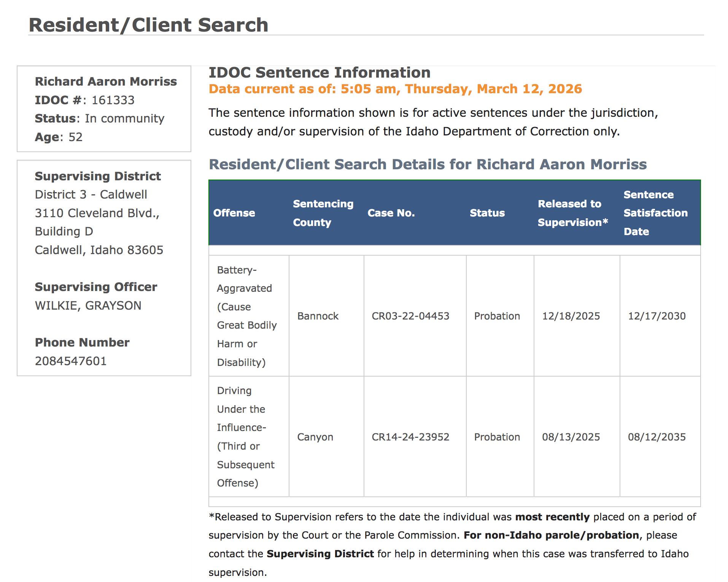Viewport: 728px width, 582px height.
Task: Click the Status column header
Action: [x=487, y=213]
